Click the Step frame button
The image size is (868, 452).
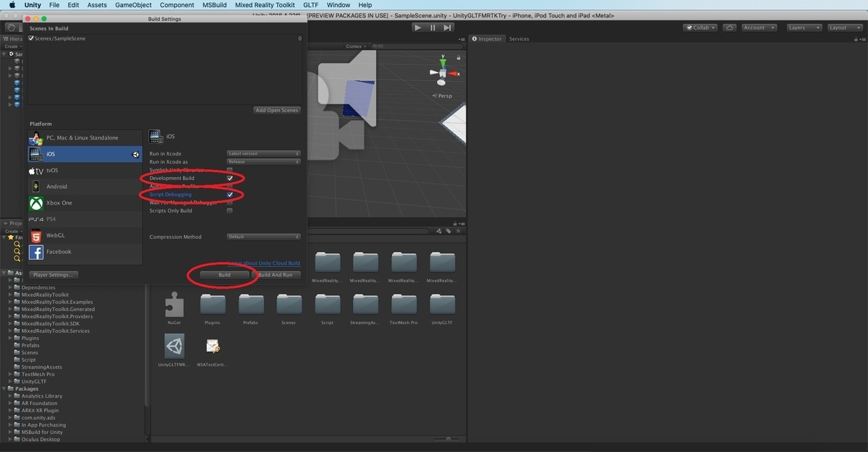tap(448, 27)
